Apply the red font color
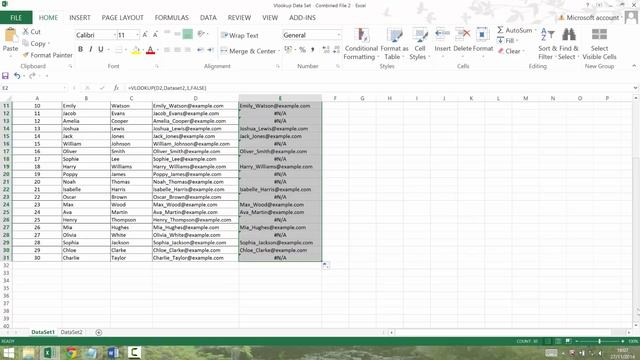The width and height of the screenshot is (640, 360). tap(150, 50)
